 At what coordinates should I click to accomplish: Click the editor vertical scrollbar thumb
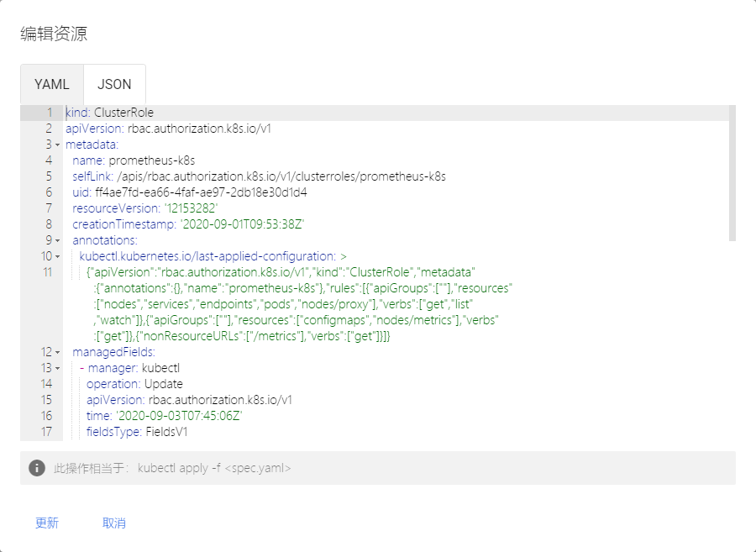pos(732,173)
